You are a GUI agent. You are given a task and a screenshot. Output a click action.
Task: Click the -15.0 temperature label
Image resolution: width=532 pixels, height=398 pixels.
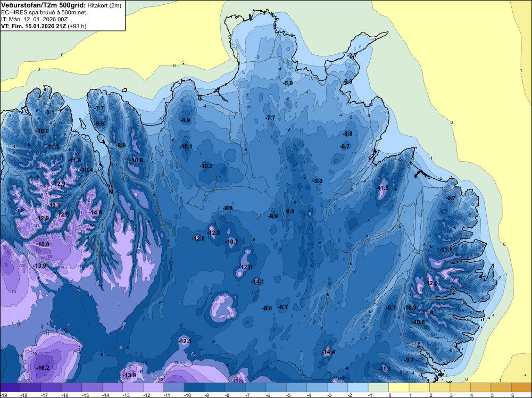(x=43, y=244)
